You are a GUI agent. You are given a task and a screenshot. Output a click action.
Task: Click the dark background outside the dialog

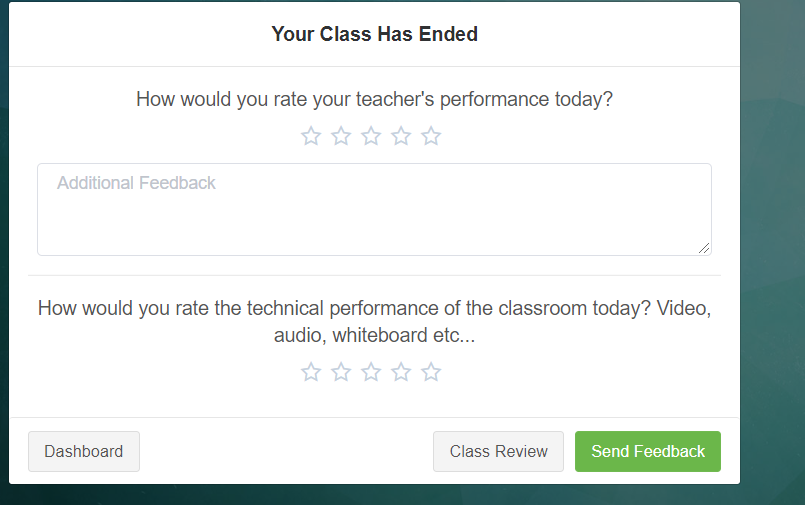[773, 257]
